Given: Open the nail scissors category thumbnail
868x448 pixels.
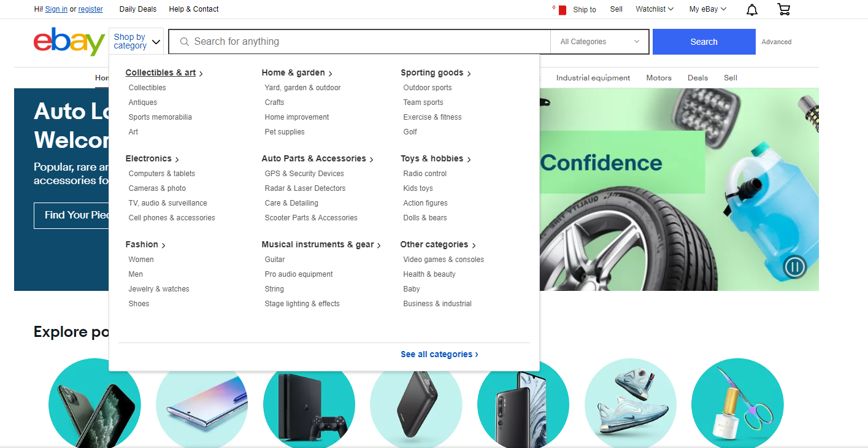Looking at the screenshot, I should pos(737,403).
